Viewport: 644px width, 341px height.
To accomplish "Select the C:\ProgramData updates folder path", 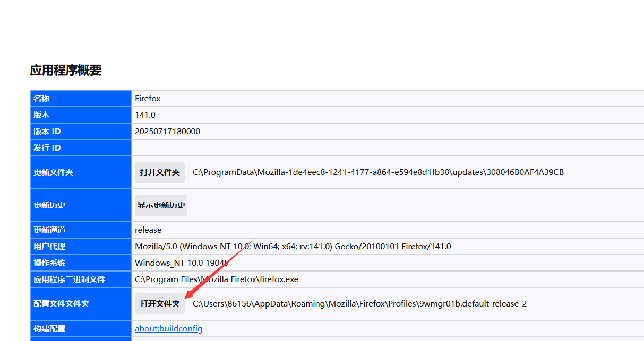I will tap(378, 172).
